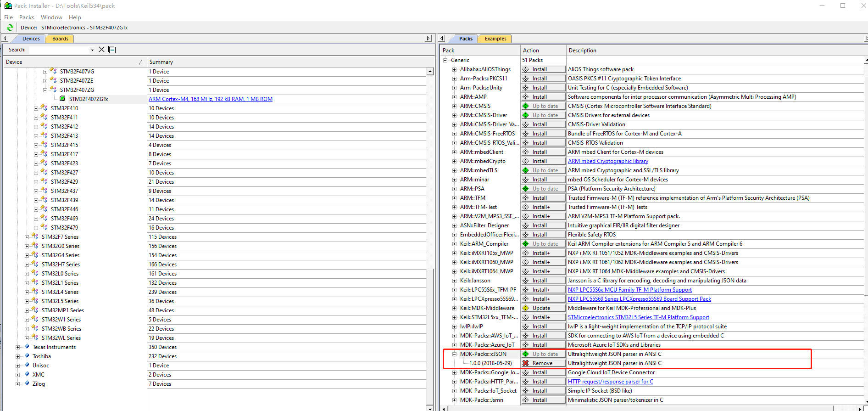Click Remove for cJSON 1.0.0
This screenshot has width=868, height=411.
coord(543,363)
